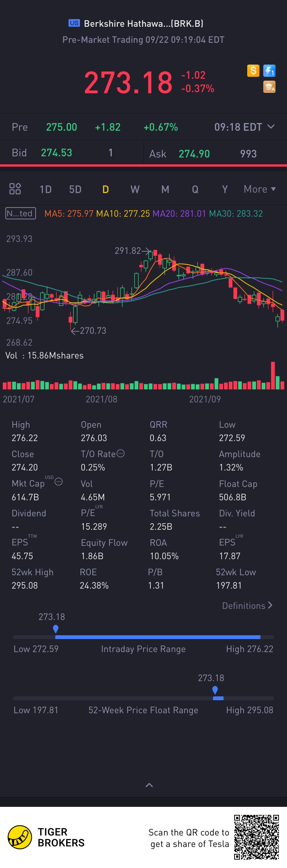
Task: Open the chart layout grid icon
Action: click(x=15, y=189)
